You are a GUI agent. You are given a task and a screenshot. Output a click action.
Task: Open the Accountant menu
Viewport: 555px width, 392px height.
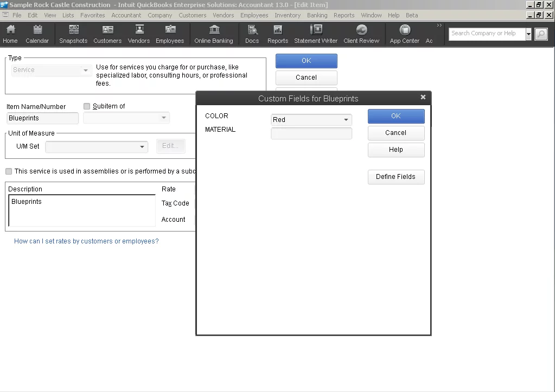[126, 15]
